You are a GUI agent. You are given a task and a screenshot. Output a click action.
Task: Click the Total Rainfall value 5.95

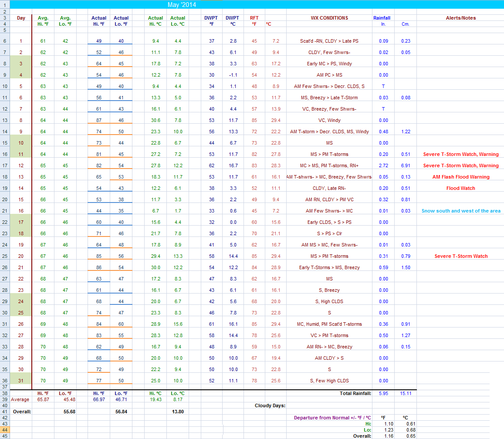pyautogui.click(x=383, y=393)
